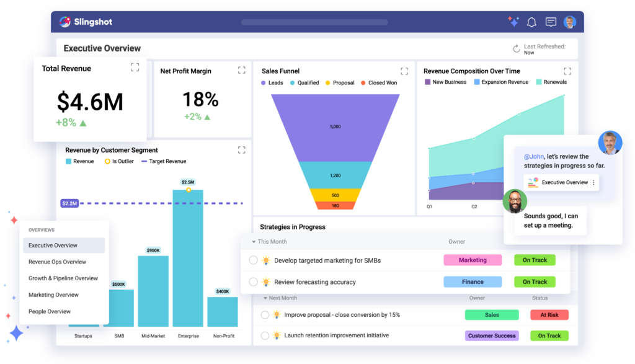This screenshot has width=635, height=364.
Task: Open the notifications bell
Action: [531, 22]
